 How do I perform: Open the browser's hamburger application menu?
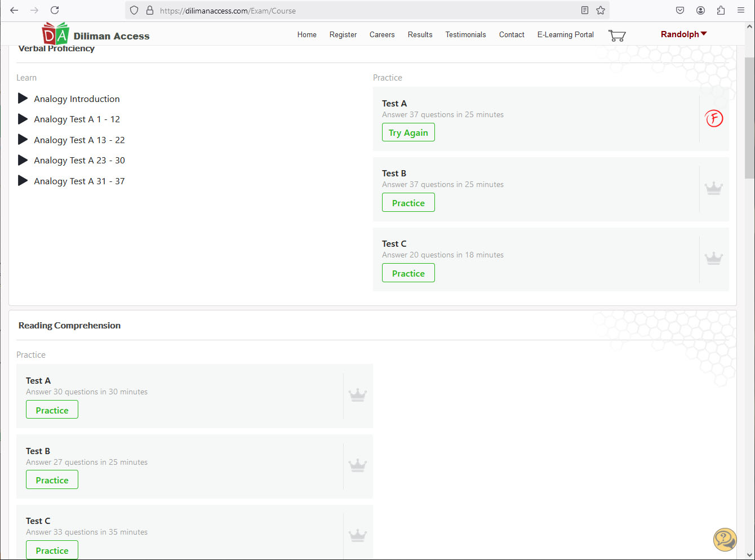[x=741, y=10]
